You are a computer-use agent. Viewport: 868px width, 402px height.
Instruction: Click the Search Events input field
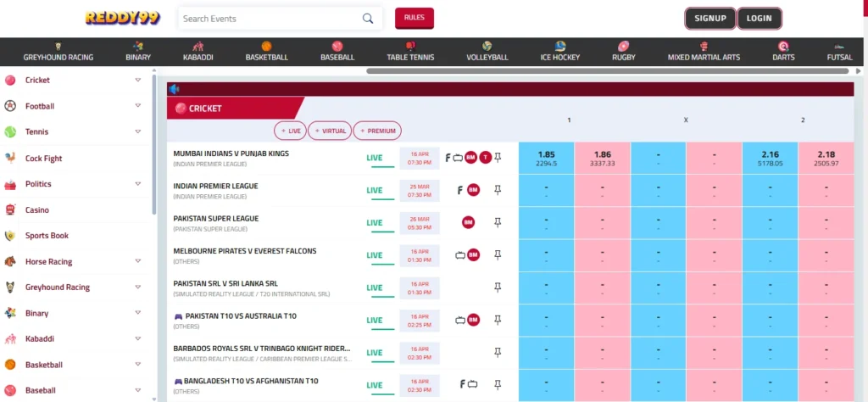[270, 19]
